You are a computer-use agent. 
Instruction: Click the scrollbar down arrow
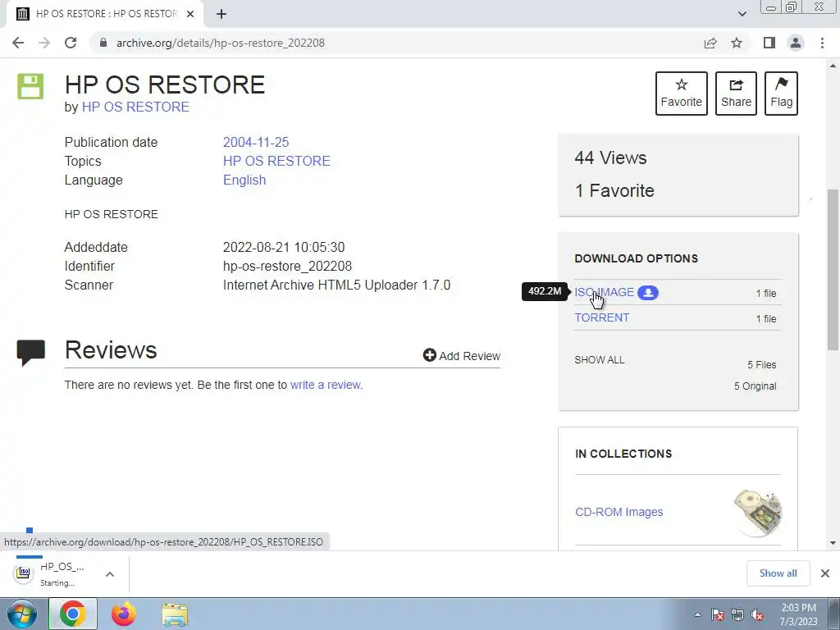[x=833, y=543]
